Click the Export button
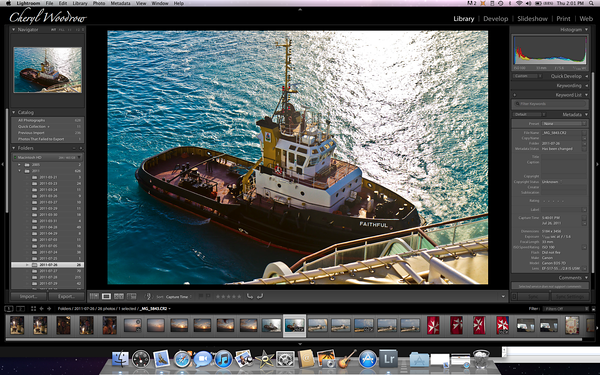 [66, 296]
